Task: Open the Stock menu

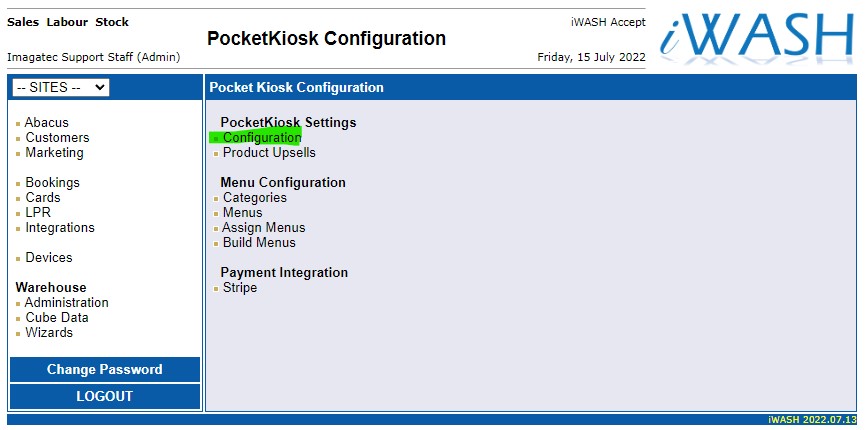Action: (x=112, y=22)
